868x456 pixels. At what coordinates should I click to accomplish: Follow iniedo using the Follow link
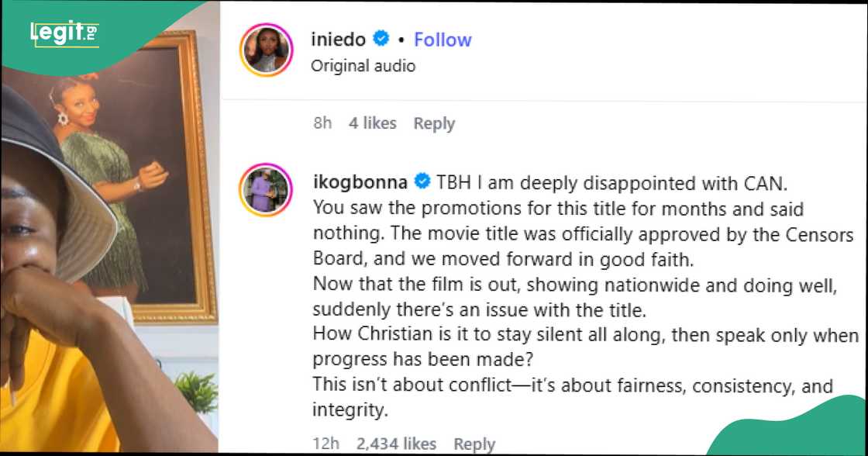coord(442,40)
